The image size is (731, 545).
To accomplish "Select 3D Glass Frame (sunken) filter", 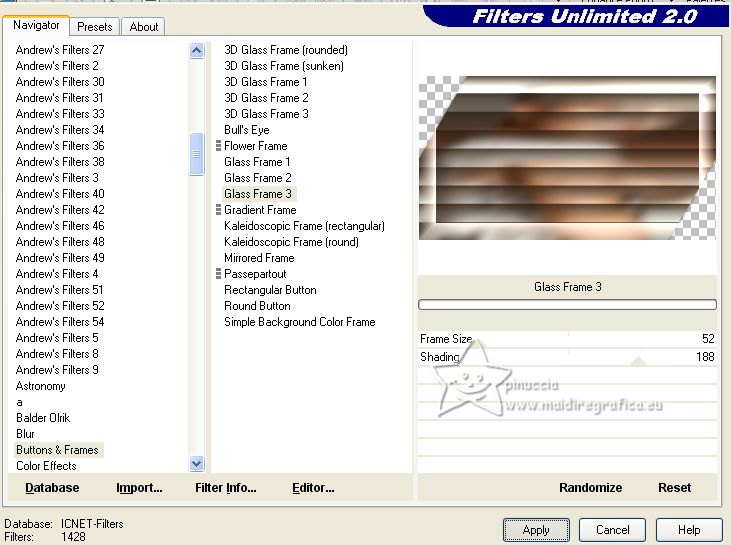I will (x=284, y=66).
